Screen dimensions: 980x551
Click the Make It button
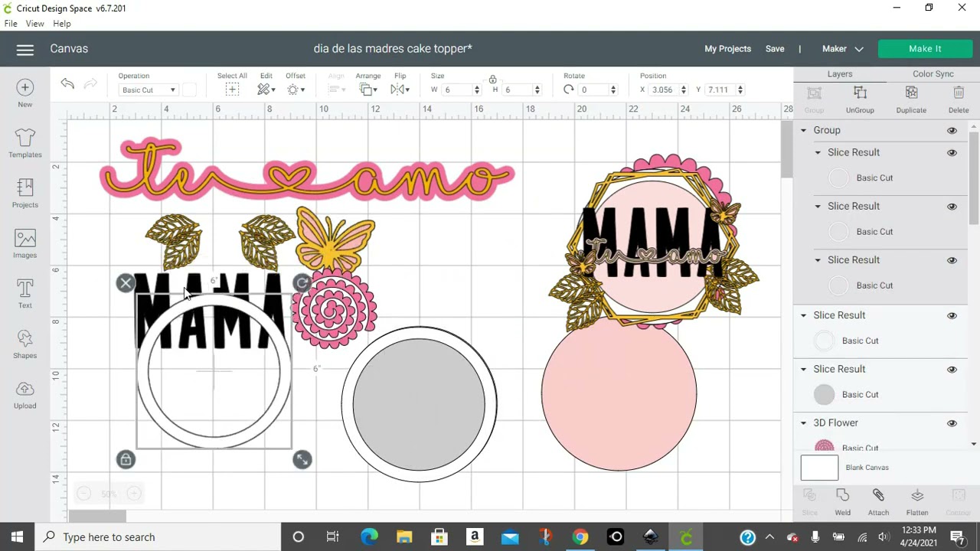(x=925, y=49)
